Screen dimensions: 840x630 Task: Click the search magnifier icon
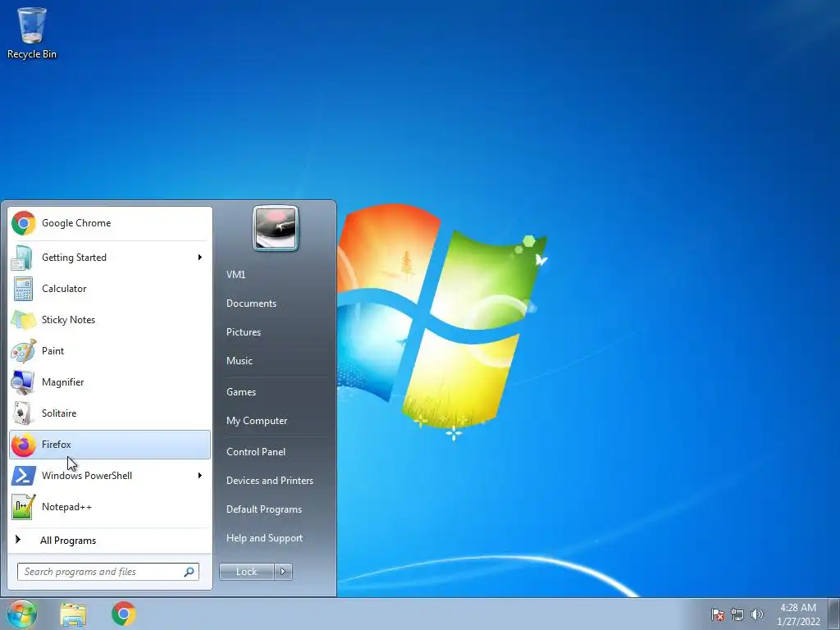pos(189,572)
